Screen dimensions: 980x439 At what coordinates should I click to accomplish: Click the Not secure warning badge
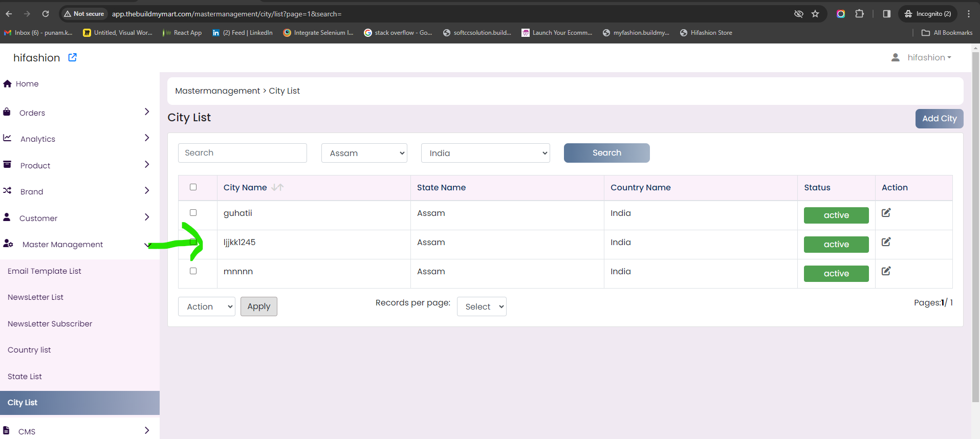84,14
